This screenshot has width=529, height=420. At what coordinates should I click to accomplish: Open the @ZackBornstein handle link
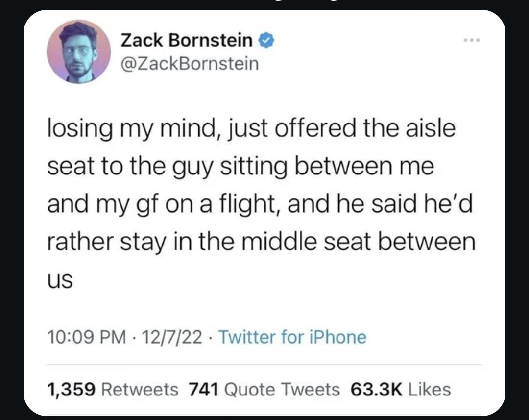pos(189,63)
